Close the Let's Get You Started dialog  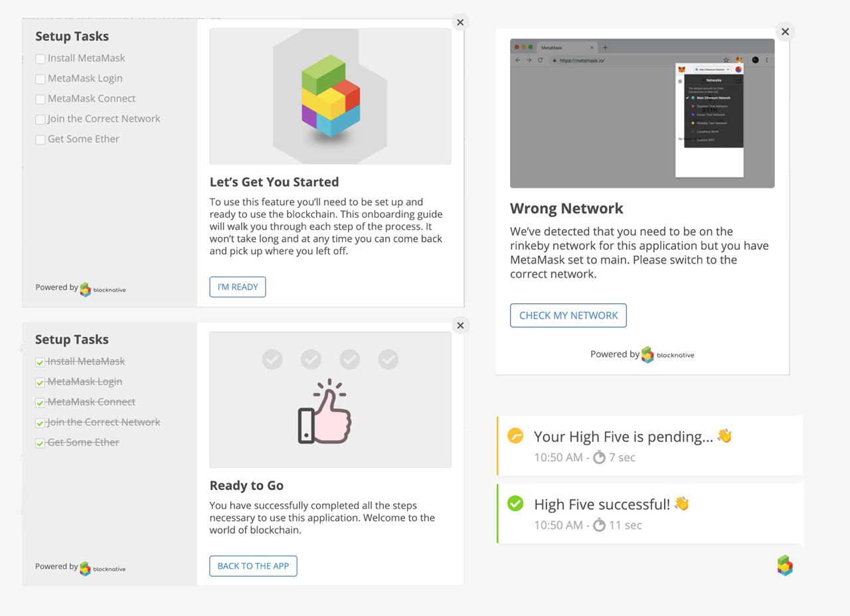tap(460, 22)
